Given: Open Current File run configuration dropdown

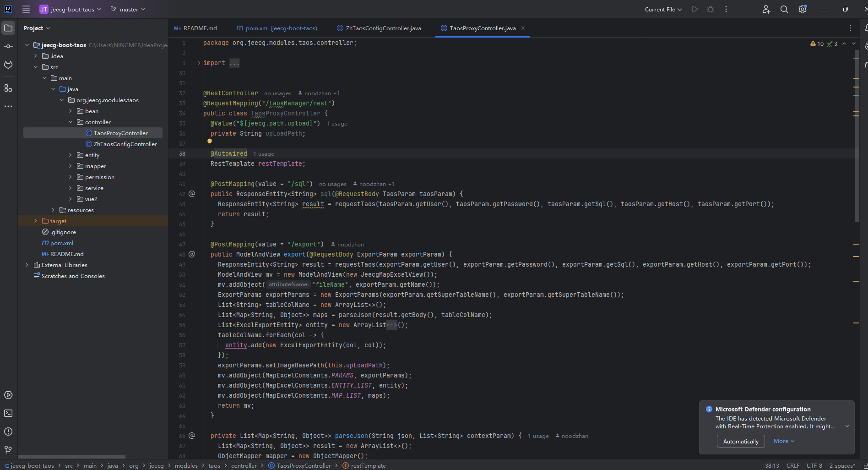Looking at the screenshot, I should (x=663, y=9).
